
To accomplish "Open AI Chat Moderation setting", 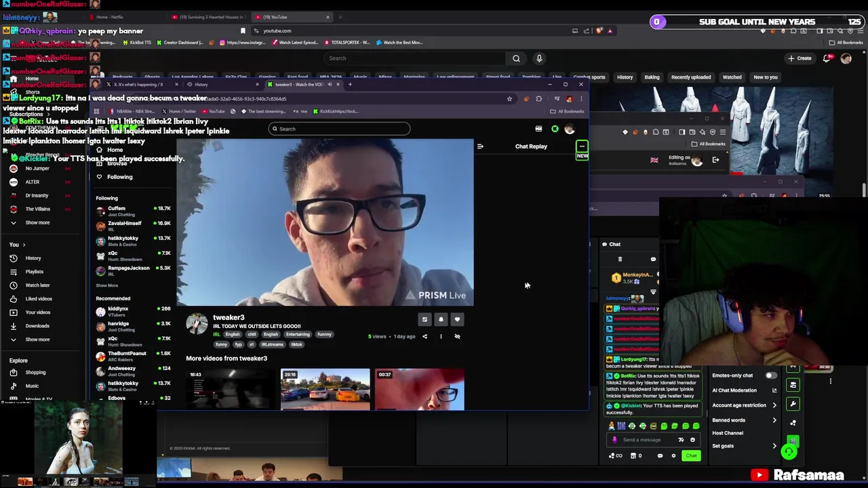I will 744,390.
